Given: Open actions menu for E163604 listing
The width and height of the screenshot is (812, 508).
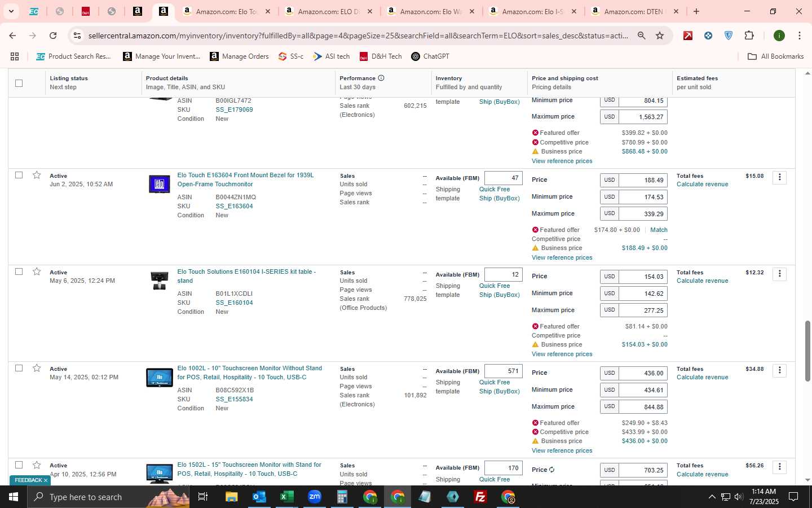Looking at the screenshot, I should click(779, 177).
